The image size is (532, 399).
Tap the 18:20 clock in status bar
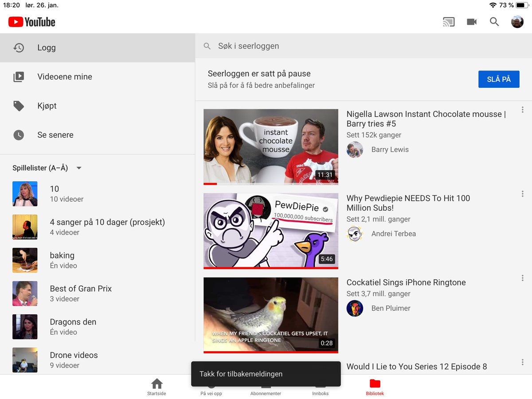point(12,5)
